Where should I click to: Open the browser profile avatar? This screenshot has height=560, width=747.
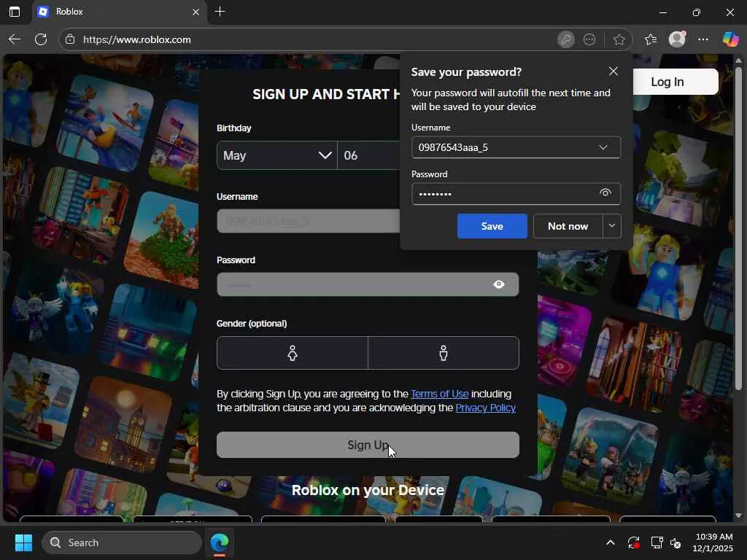pyautogui.click(x=677, y=39)
